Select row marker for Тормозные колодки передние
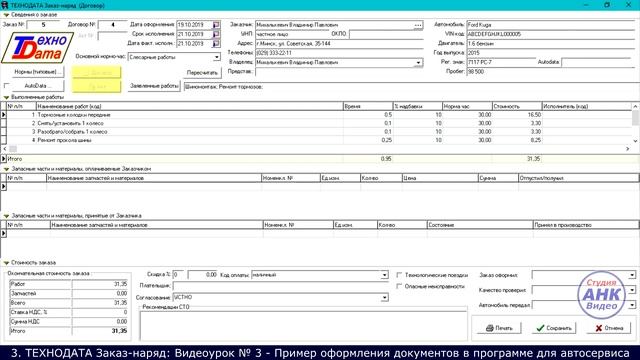The image size is (640, 360). [x=4, y=115]
